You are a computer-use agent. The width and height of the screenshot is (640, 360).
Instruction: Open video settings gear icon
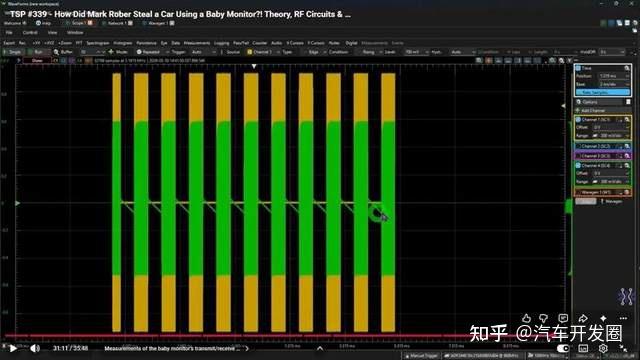tap(603, 348)
